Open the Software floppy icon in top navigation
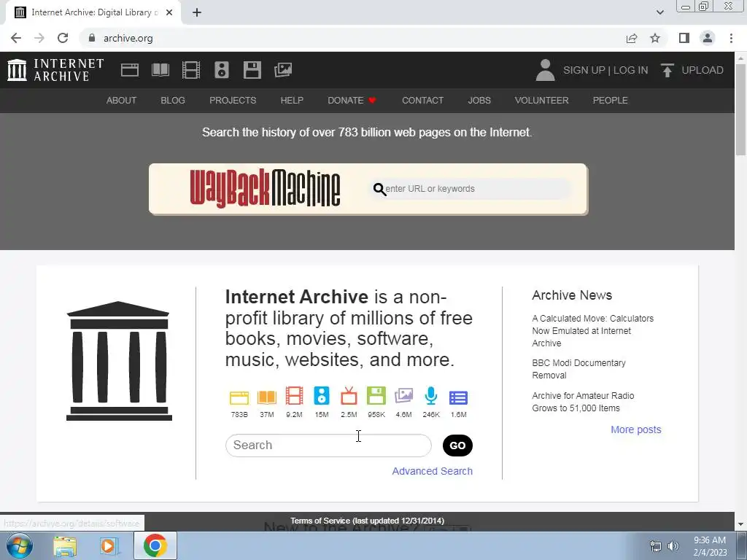 pos(252,70)
